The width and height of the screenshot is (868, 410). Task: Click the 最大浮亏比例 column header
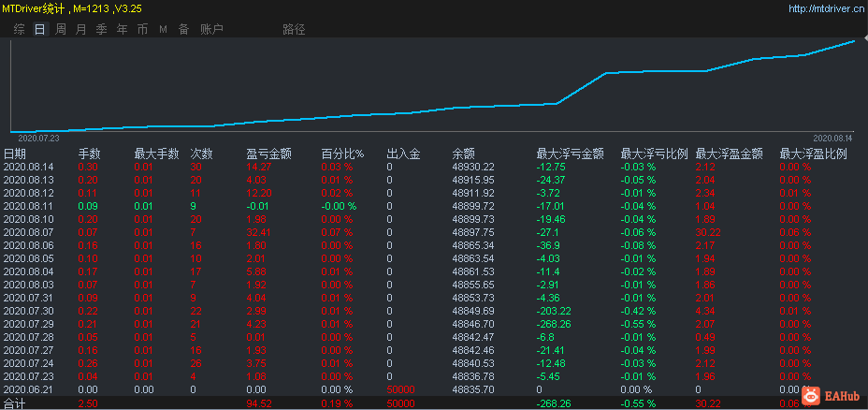click(x=655, y=154)
